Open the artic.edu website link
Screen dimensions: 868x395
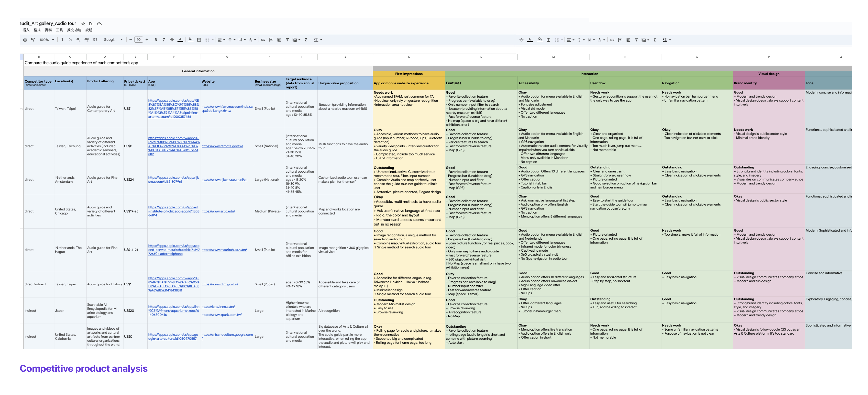coord(218,212)
